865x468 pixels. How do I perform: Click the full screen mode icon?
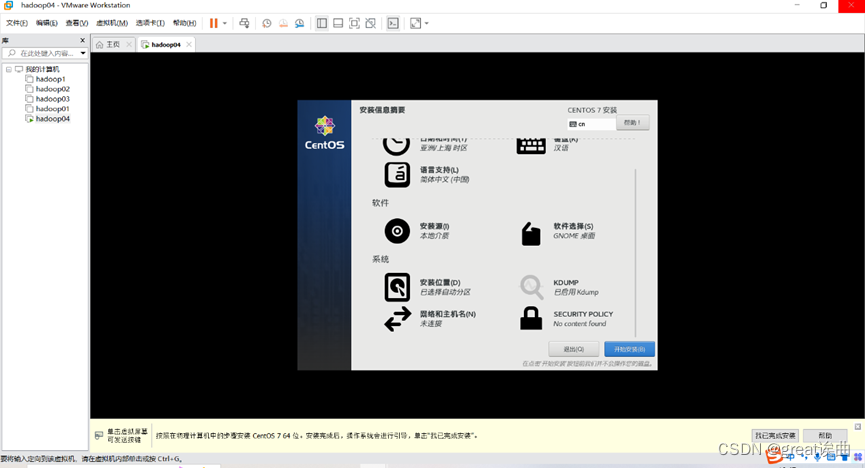[355, 23]
